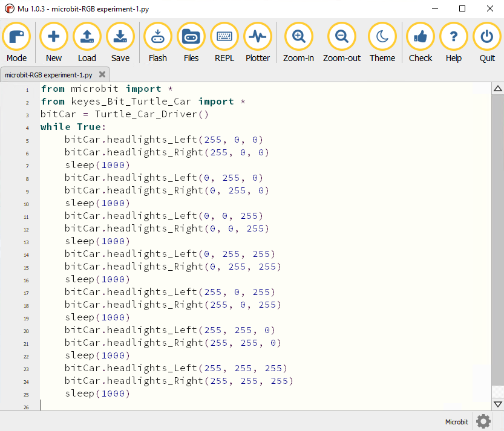Close the Mu window
The image size is (504, 431).
[x=490, y=8]
